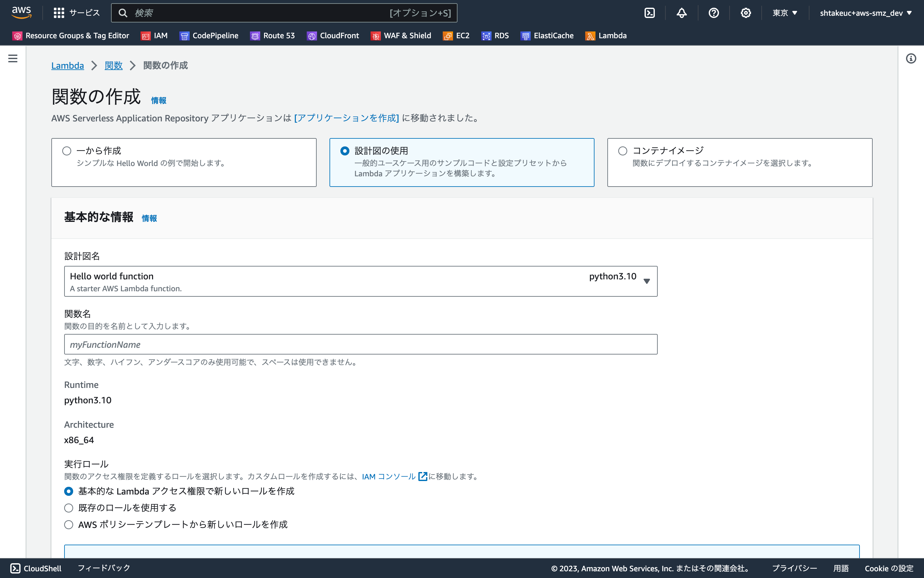Open the IAM コンソール link
Screen dimensions: 924x578
389,476
